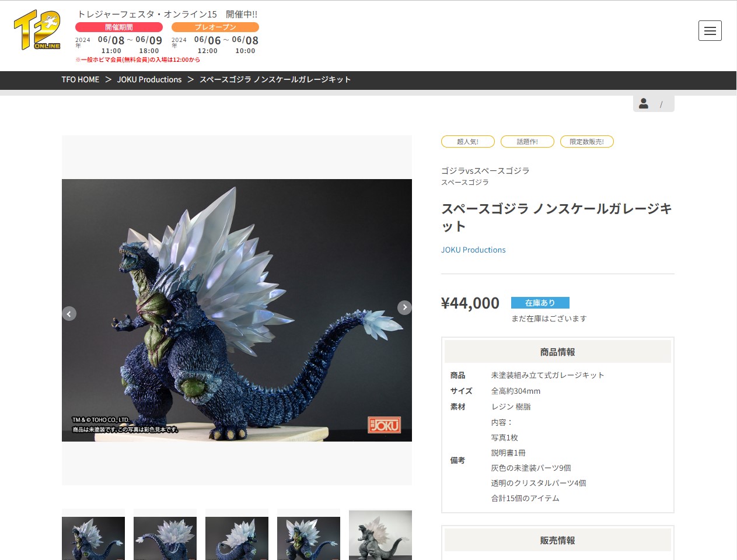The image size is (737, 560).
Task: Click the ¥44,000 price
Action: click(470, 303)
